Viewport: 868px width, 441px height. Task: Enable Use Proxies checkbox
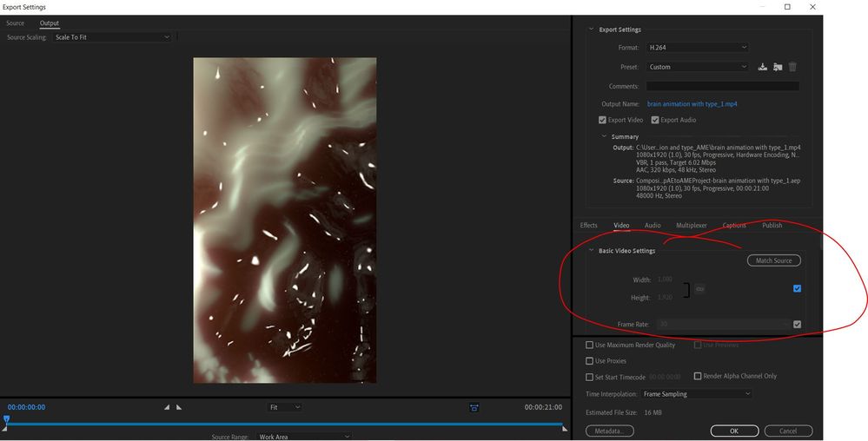[590, 361]
